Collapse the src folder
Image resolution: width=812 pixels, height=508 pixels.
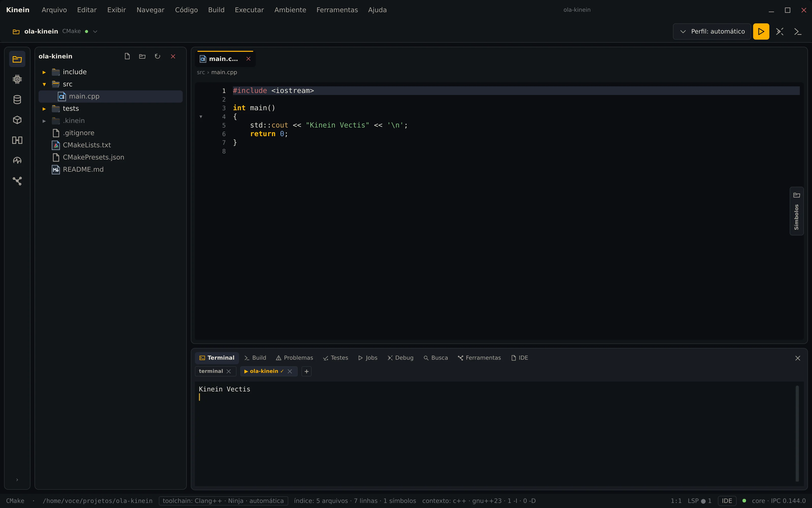pos(44,84)
